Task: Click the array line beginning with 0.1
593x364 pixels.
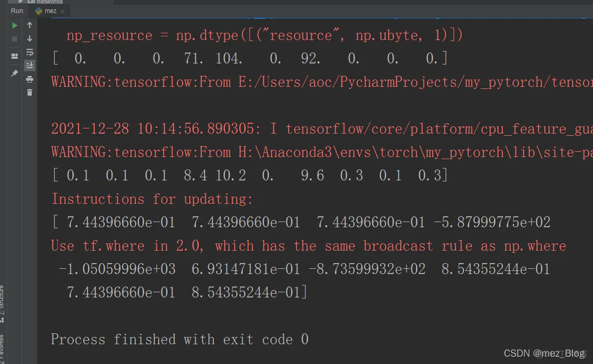Action: tap(250, 176)
